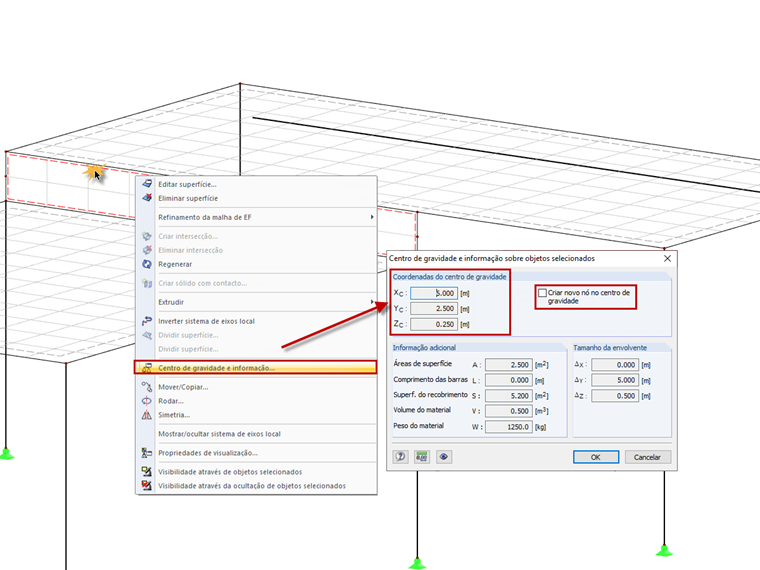Screen dimensions: 760x570
Task: Click the Criar sólido com contacto icon
Action: 147,283
